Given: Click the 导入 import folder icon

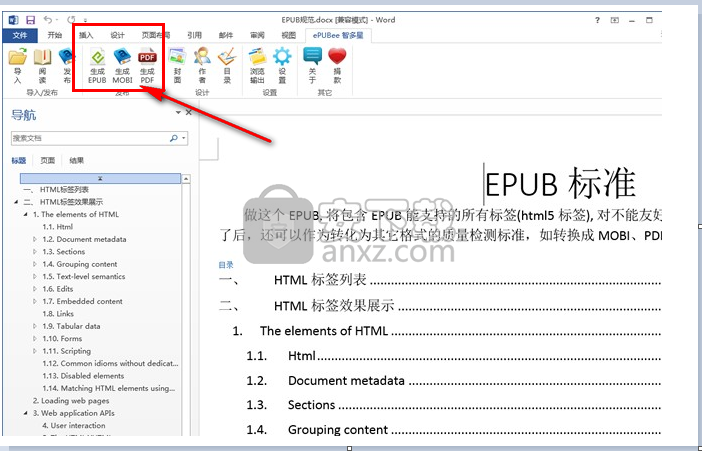Looking at the screenshot, I should click(x=18, y=66).
